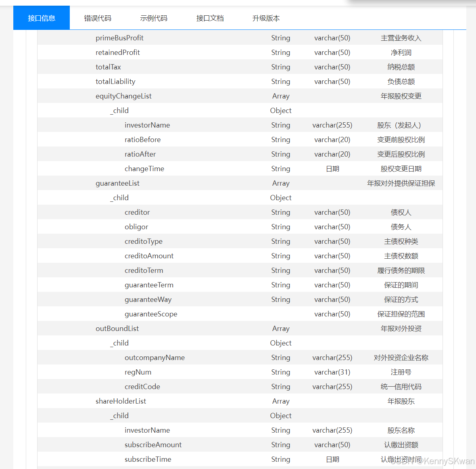Click the 纳税总额 description cell
Image resolution: width=476 pixels, height=469 pixels.
(x=401, y=67)
